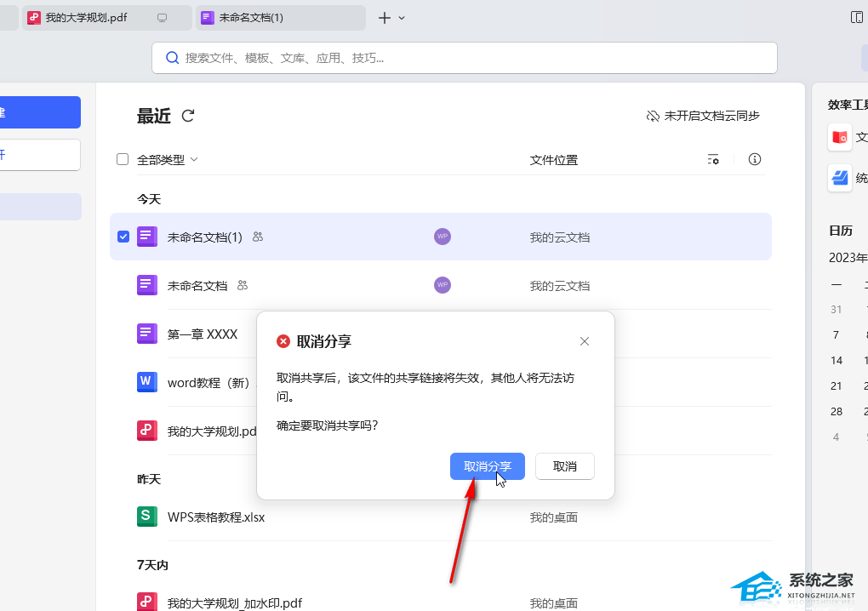The width and height of the screenshot is (868, 611).
Task: Open the file 第一章 XXXX
Action: (202, 334)
